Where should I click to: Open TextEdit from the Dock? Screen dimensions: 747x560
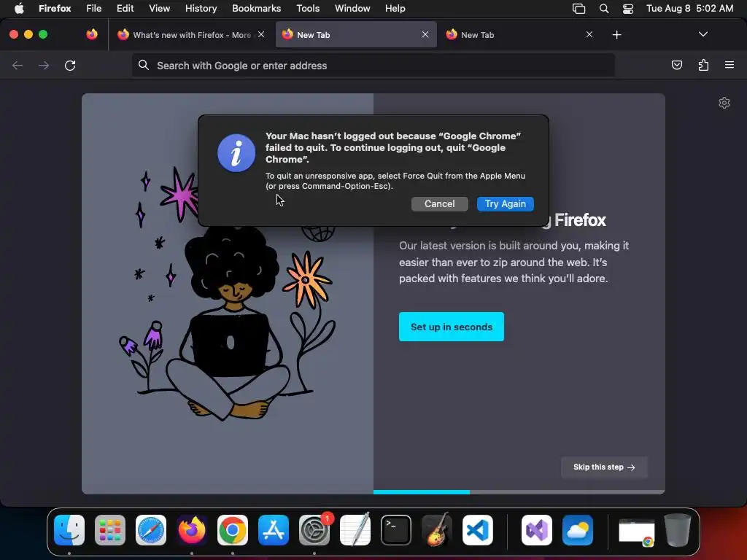pos(355,530)
